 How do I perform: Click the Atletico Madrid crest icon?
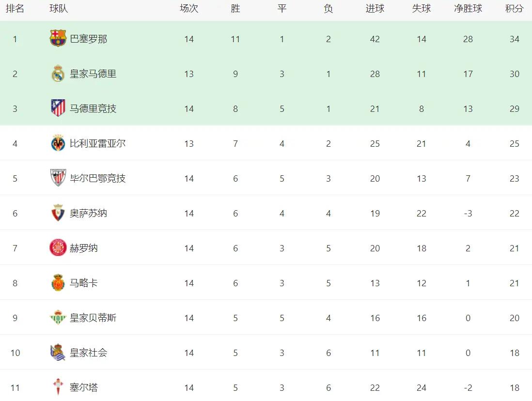click(58, 108)
